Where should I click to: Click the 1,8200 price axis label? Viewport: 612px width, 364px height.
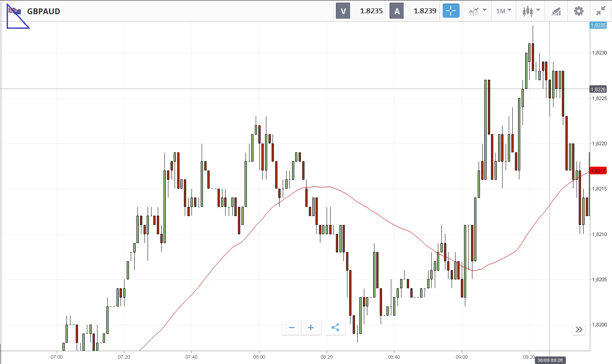pos(599,325)
